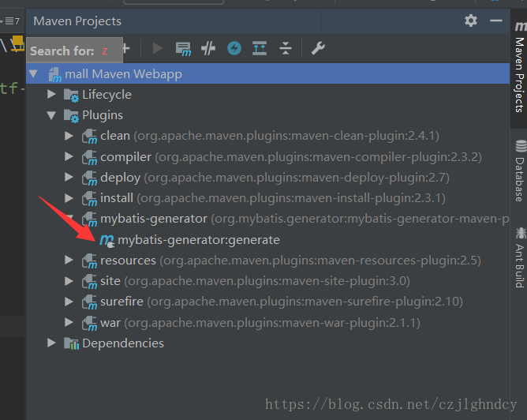Collapse mall Maven Webapp node
Viewport: 527px width, 420px height.
33,73
